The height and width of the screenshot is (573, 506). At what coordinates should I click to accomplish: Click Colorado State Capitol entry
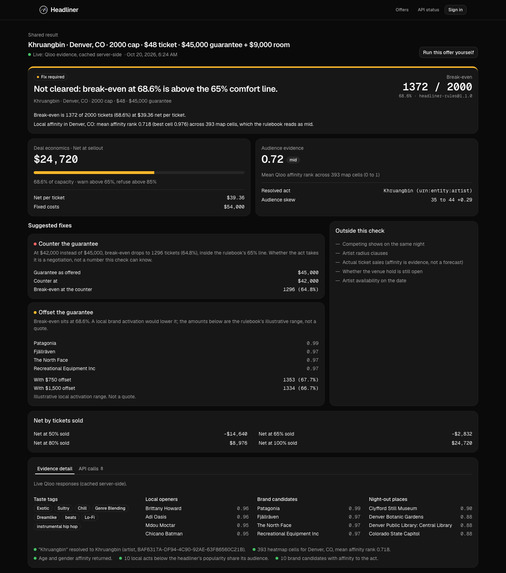point(394,534)
